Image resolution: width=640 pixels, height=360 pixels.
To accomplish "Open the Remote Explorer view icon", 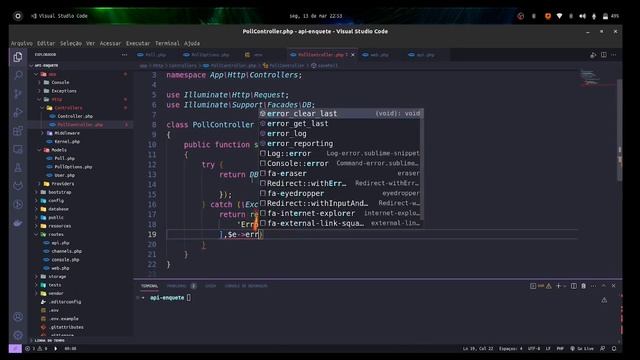I will [18, 149].
